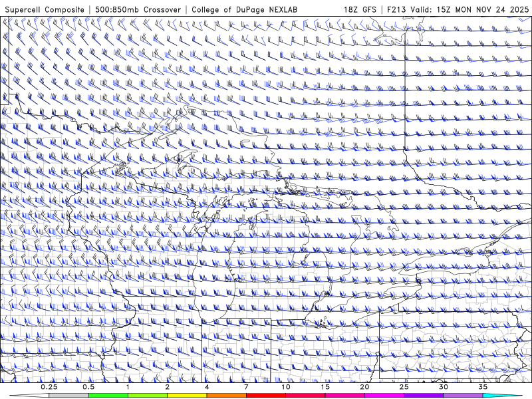Click the '7' colorbar label
Viewport: 532px width, 399px height.
click(246, 387)
